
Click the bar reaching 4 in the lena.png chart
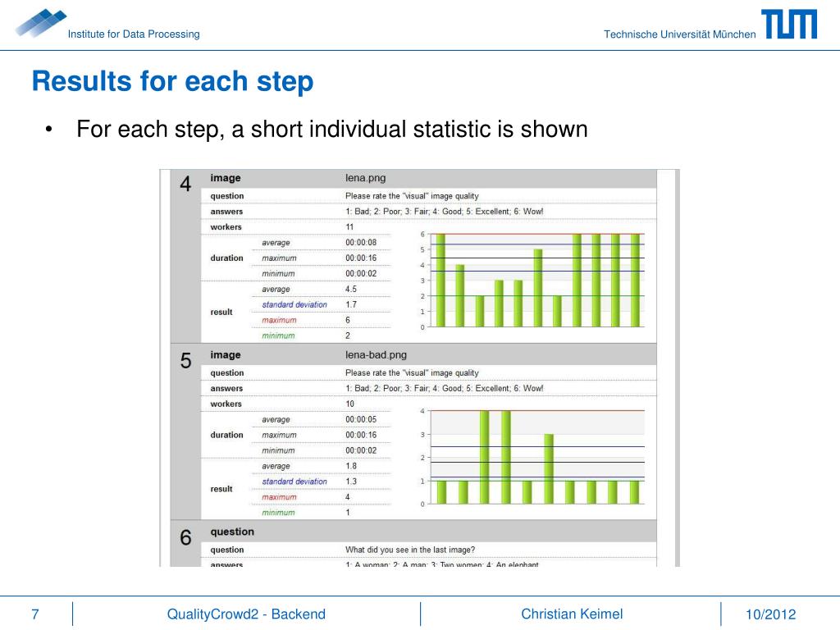[x=459, y=295]
